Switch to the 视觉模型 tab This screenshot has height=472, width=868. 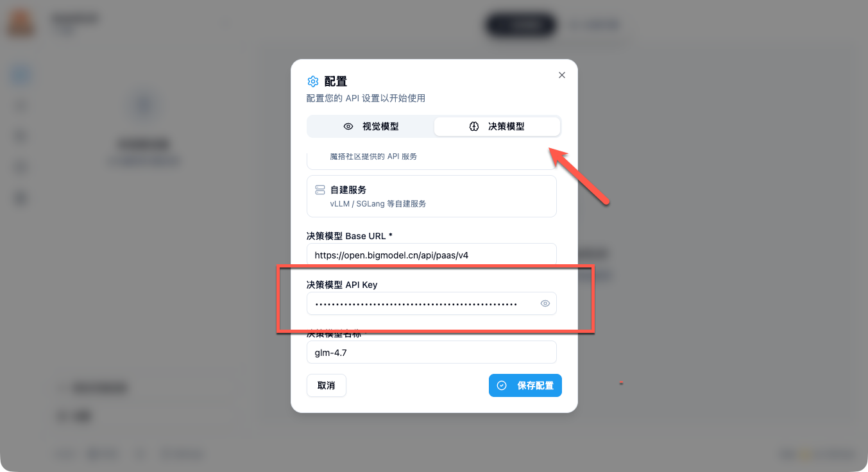371,126
